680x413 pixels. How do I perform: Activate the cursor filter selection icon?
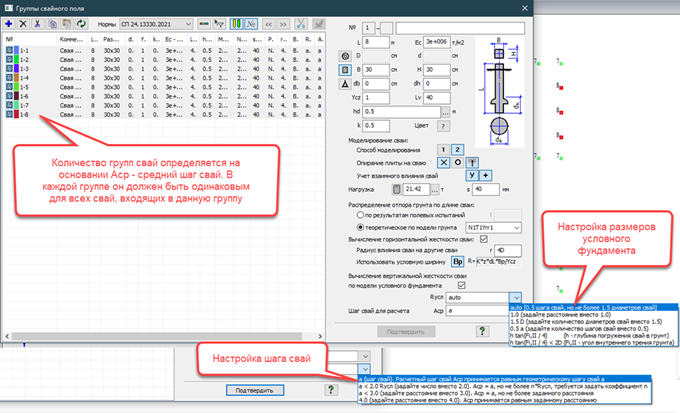(x=219, y=24)
